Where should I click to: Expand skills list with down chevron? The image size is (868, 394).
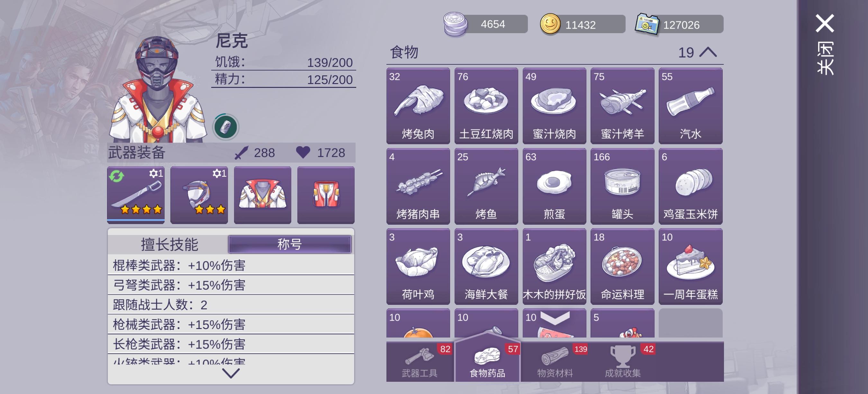click(231, 373)
